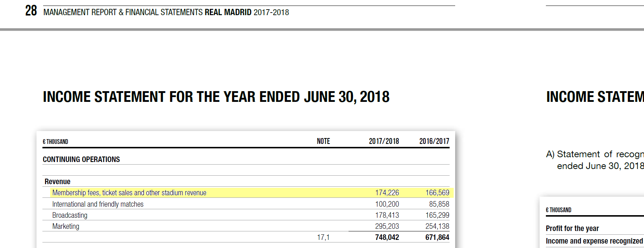Click value 85,858 for international matches
644x248 pixels.
tap(439, 204)
